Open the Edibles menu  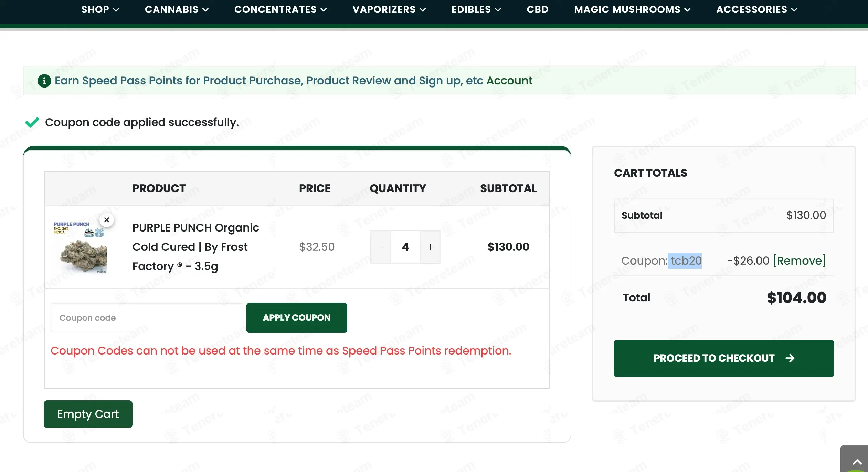pos(476,9)
